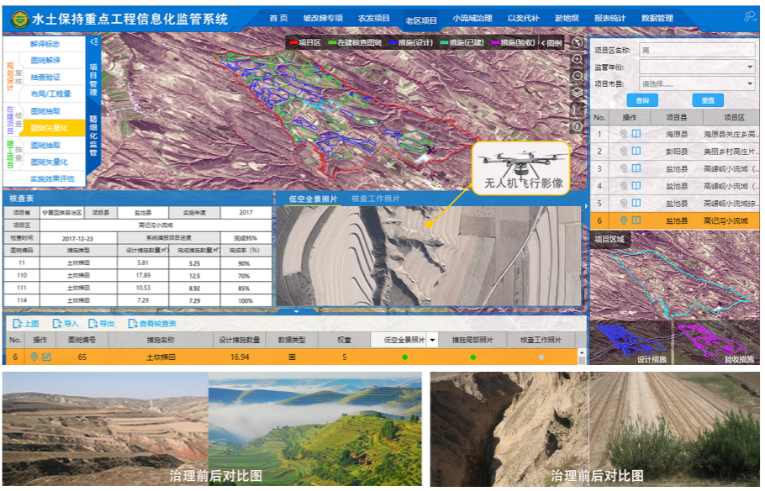This screenshot has width=765, height=491.
Task: Click the zoom out map tool
Action: pyautogui.click(x=578, y=76)
